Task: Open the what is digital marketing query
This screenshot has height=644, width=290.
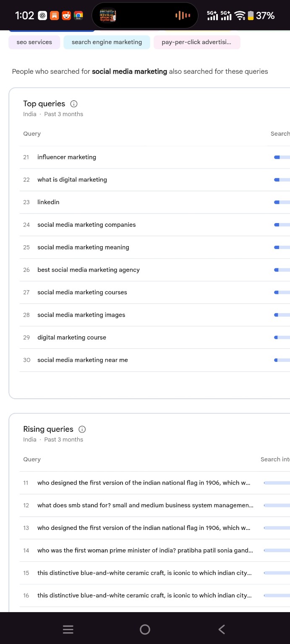Action: (72, 180)
